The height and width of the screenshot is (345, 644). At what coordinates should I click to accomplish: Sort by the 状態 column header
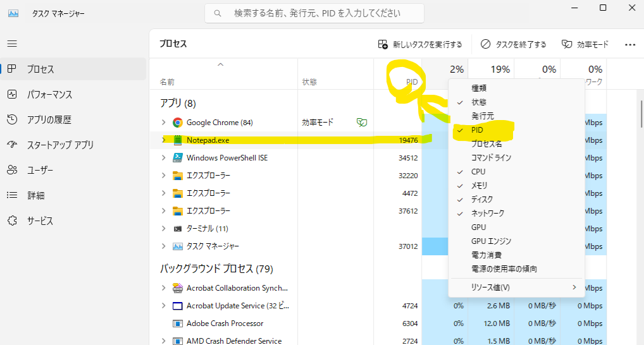335,75
